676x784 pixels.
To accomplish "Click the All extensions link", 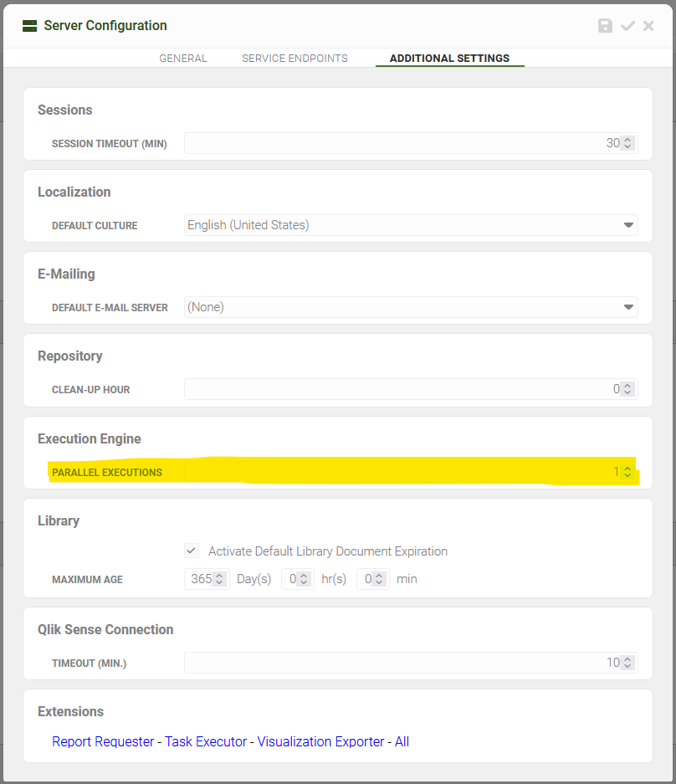I will point(402,741).
